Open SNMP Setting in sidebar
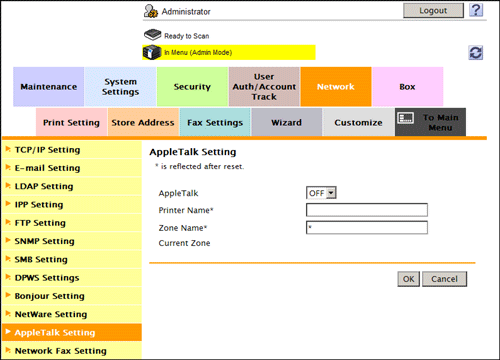This screenshot has height=360, width=500. coord(72,241)
